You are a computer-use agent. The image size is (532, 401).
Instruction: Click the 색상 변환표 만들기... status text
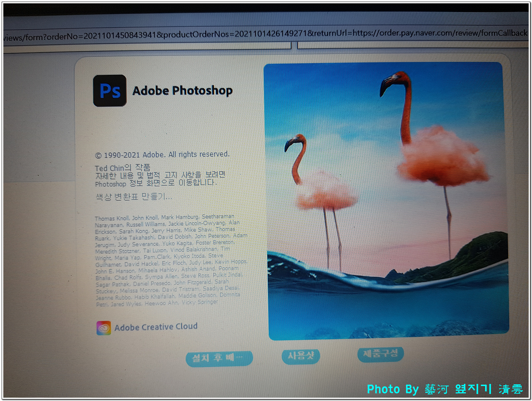tap(134, 197)
